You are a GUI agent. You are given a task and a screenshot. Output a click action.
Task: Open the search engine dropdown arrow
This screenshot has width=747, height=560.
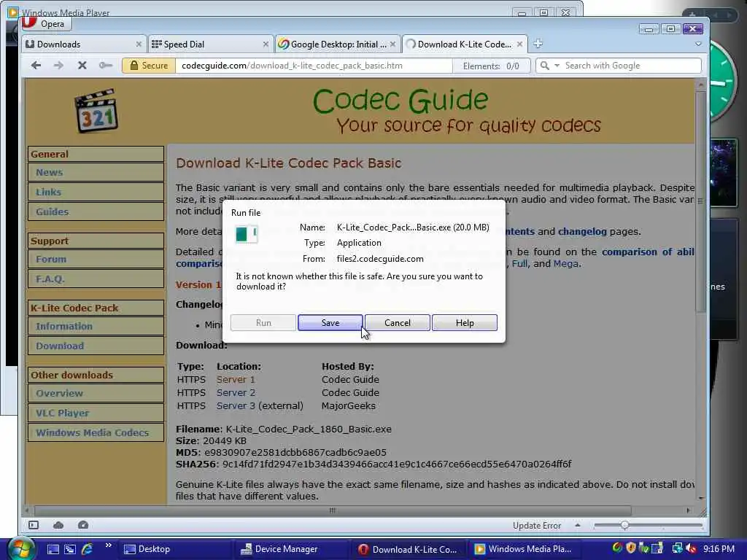pyautogui.click(x=557, y=66)
